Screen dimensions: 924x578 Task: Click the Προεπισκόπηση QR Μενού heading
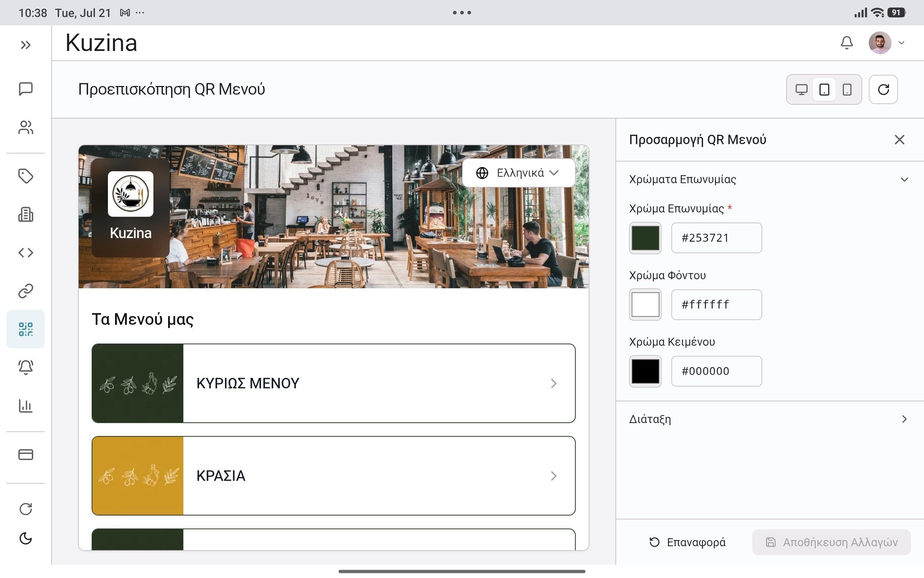click(171, 90)
